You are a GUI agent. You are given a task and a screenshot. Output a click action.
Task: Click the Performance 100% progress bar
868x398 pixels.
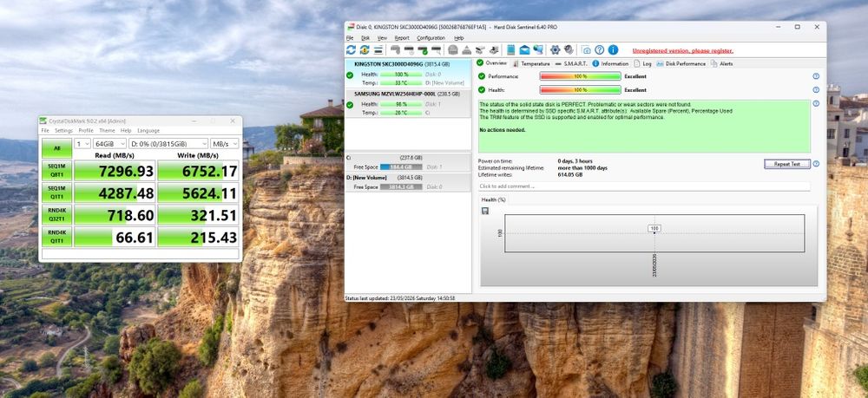(x=580, y=76)
